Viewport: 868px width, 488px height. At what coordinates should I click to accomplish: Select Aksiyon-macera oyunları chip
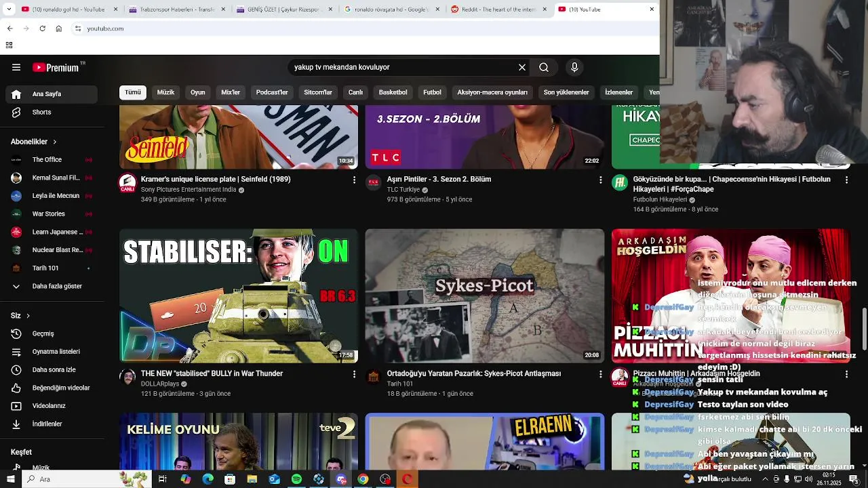click(492, 92)
